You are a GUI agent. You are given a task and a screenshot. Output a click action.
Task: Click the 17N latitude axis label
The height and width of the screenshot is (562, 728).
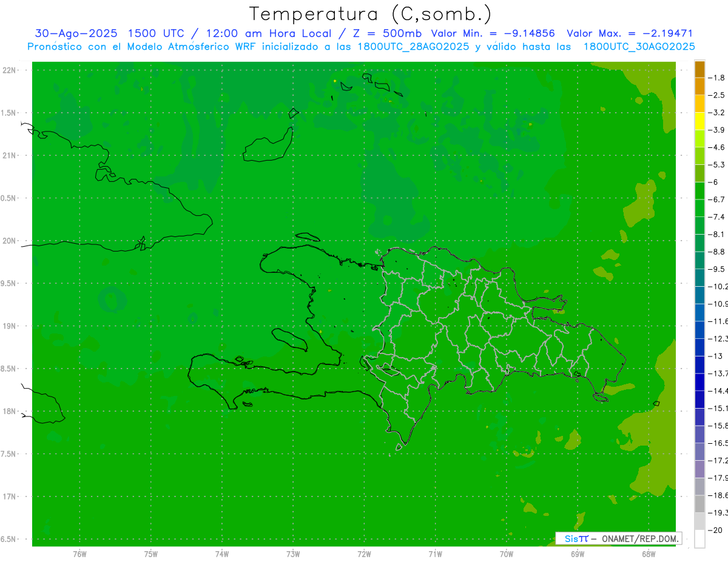(x=10, y=497)
